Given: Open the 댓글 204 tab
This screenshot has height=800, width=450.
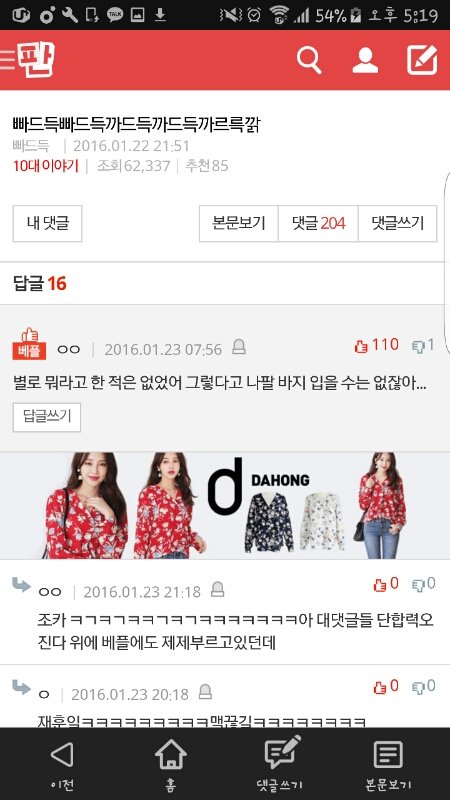Looking at the screenshot, I should click(318, 223).
